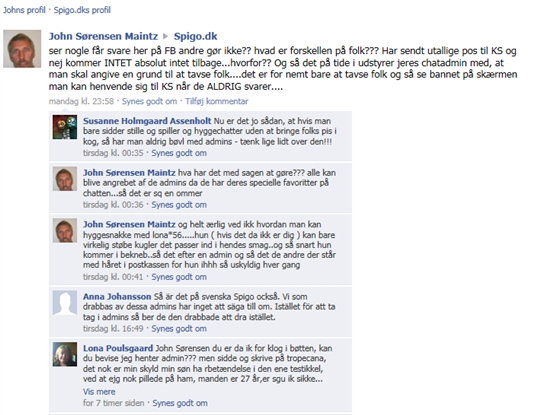Click the John Sørensen Maintz post author name
540x415 pixels.
click(x=103, y=36)
